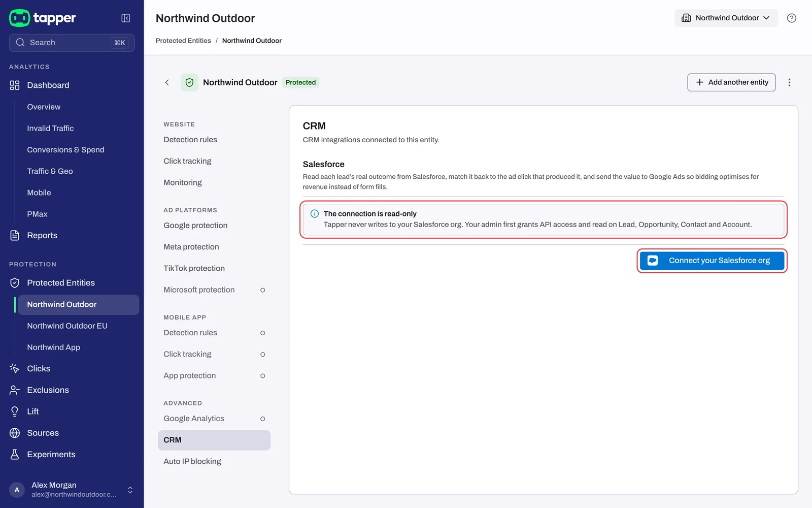Open Invalid Traffic in sidebar
Image resolution: width=812 pixels, height=508 pixels.
(x=50, y=129)
